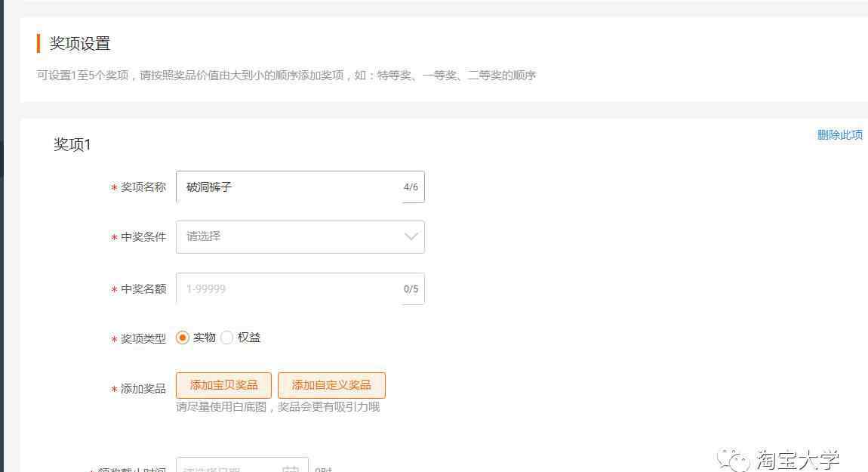
Task: Click the 添加自定义奖品 button
Action: [331, 385]
